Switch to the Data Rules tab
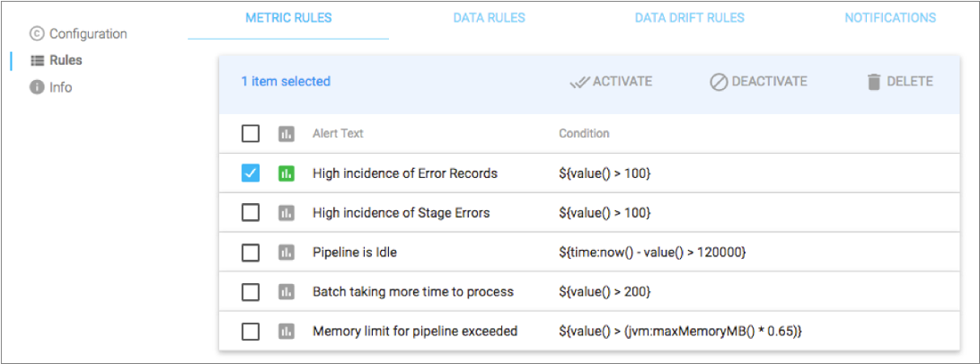 pyautogui.click(x=489, y=18)
